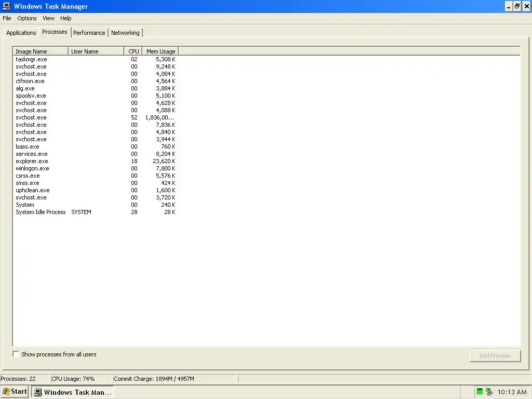Image resolution: width=532 pixels, height=399 pixels.
Task: Sort processes by the CPU column header
Action: pos(133,51)
